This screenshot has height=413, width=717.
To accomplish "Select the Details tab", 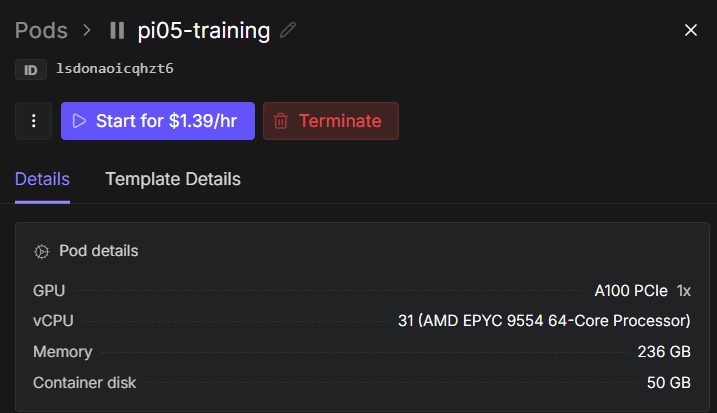I will tap(42, 179).
